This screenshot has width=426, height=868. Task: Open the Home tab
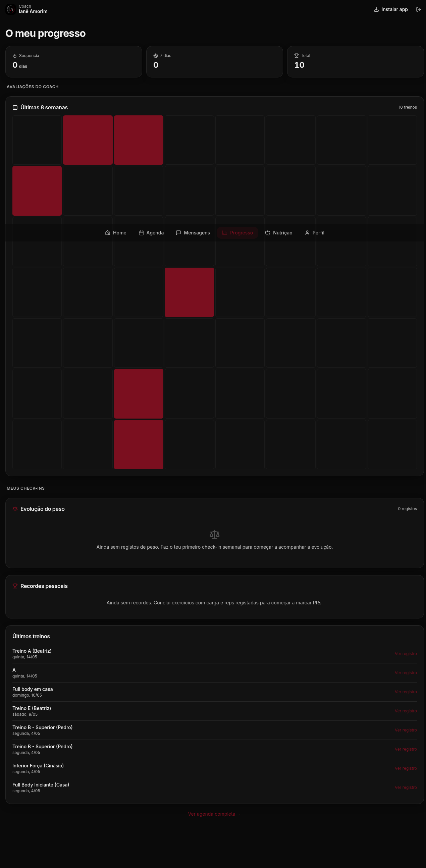click(116, 233)
